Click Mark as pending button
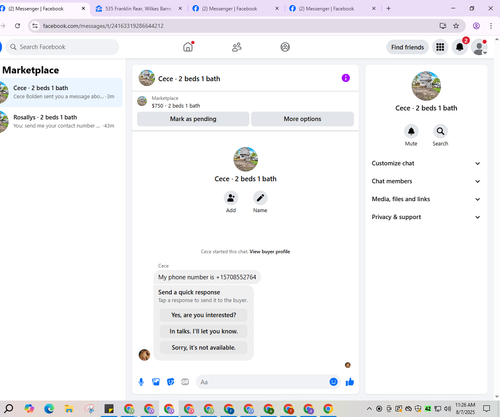The height and width of the screenshot is (417, 500). point(193,119)
